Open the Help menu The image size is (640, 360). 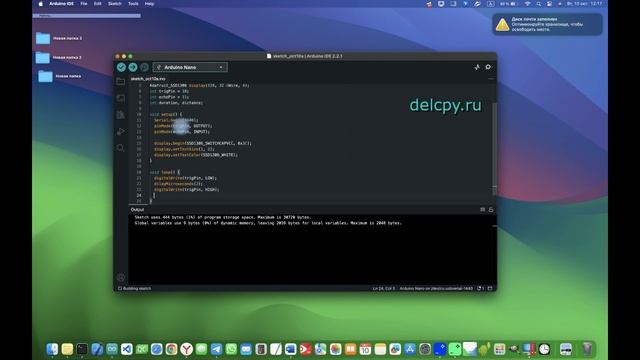(149, 4)
